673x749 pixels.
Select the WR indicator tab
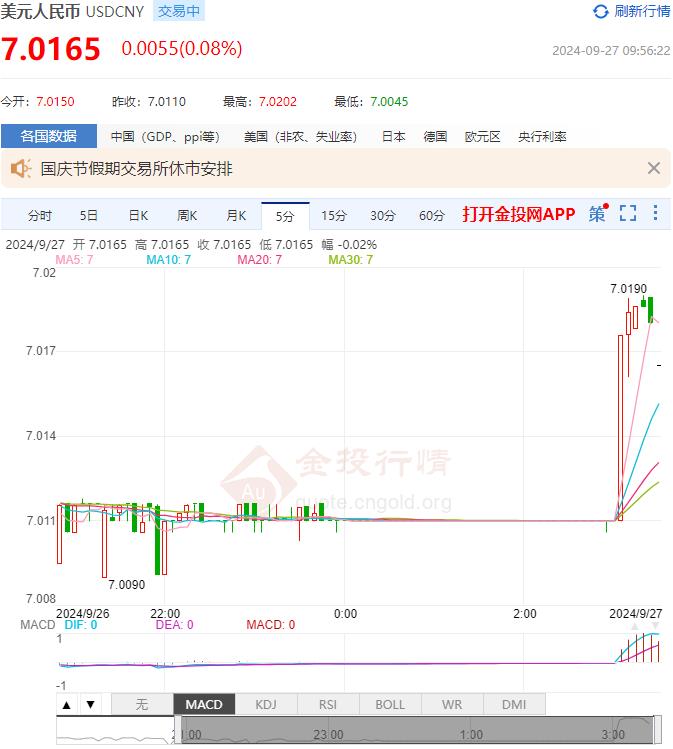[x=452, y=704]
